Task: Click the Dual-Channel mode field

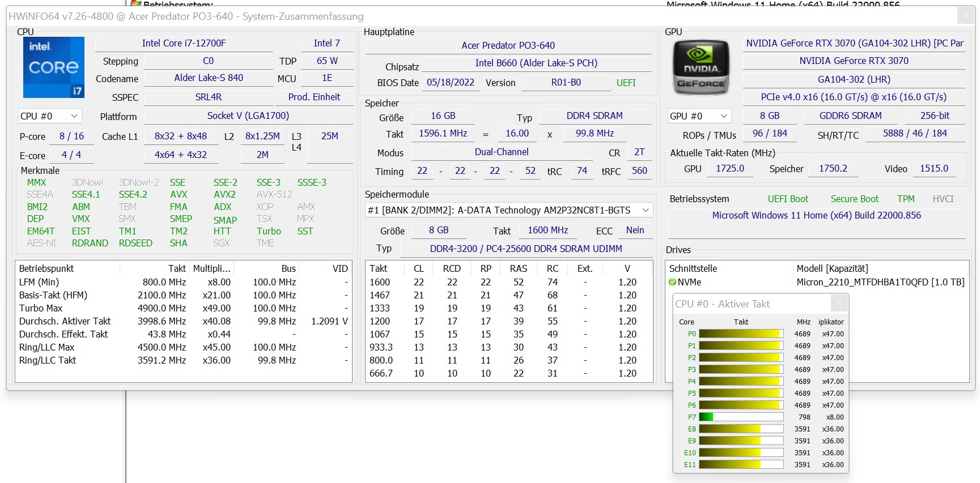Action: click(x=502, y=152)
